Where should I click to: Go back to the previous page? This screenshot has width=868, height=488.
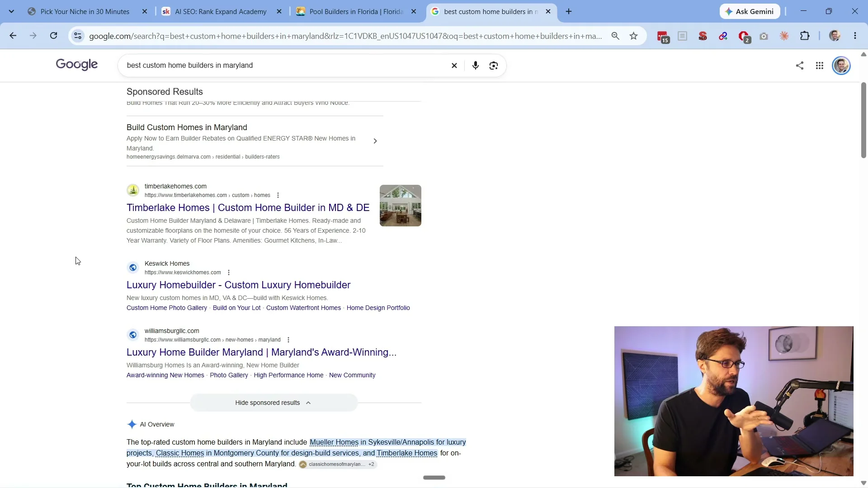(13, 36)
